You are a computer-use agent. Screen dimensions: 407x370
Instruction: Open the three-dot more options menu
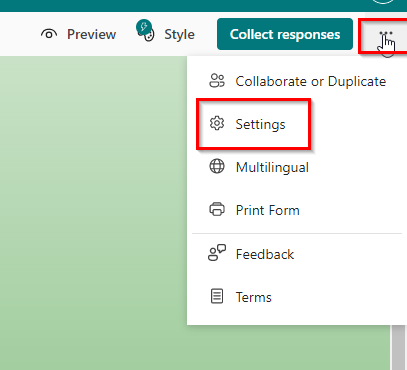point(386,34)
